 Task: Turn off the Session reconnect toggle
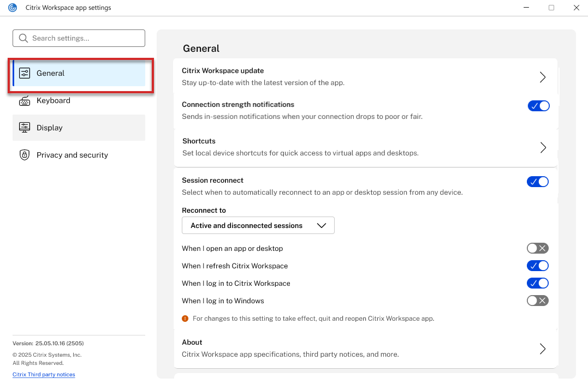pos(538,182)
